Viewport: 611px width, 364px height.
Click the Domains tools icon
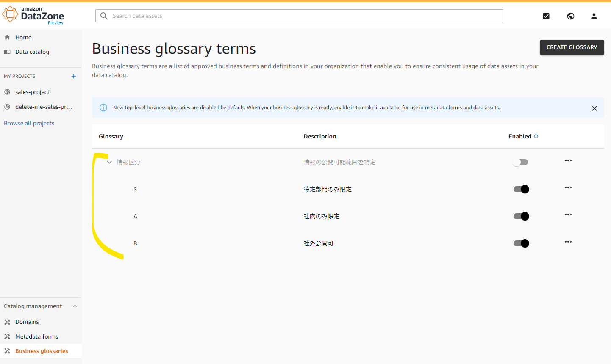click(7, 322)
